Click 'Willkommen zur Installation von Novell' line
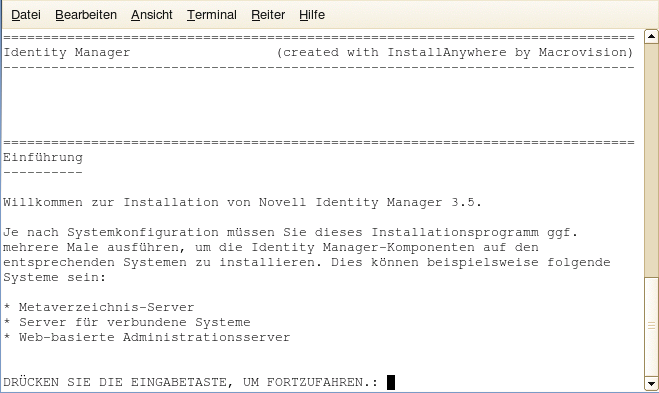659x393 pixels. tap(242, 202)
